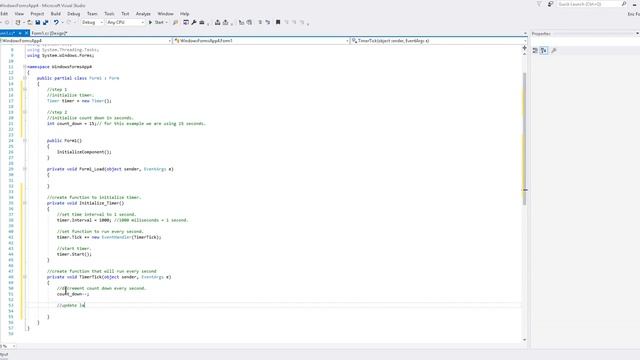Collapse the public partial class Form1 block
The height and width of the screenshot is (360, 640).
[x=24, y=78]
